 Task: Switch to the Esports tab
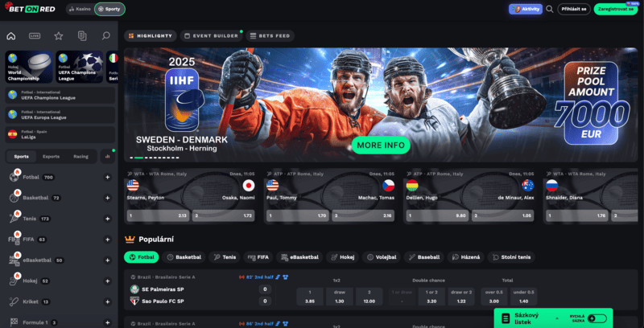tap(52, 156)
